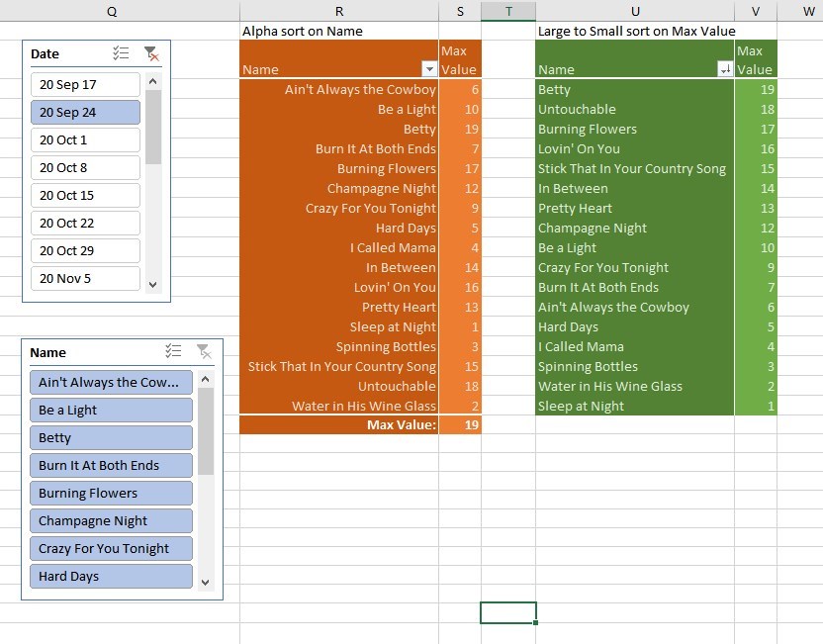Select the 'Ain't Always the Cowboy' orange table cell
This screenshot has width=823, height=644.
click(339, 89)
